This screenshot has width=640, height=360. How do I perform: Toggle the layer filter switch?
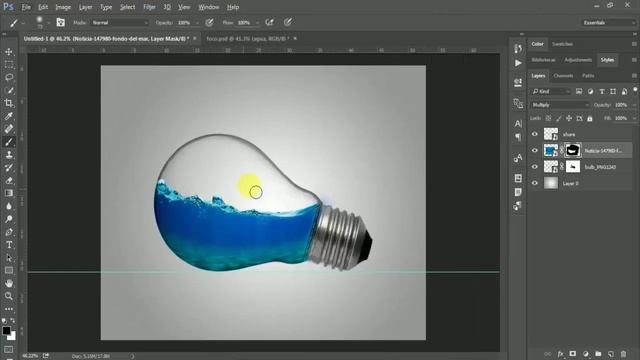coord(635,90)
